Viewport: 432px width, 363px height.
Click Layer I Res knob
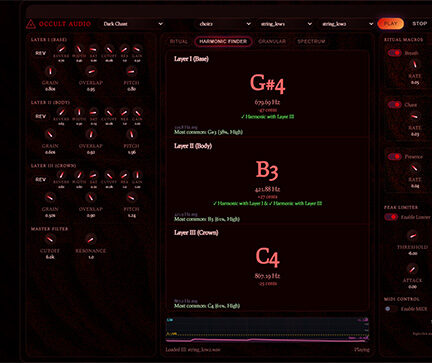124,49
